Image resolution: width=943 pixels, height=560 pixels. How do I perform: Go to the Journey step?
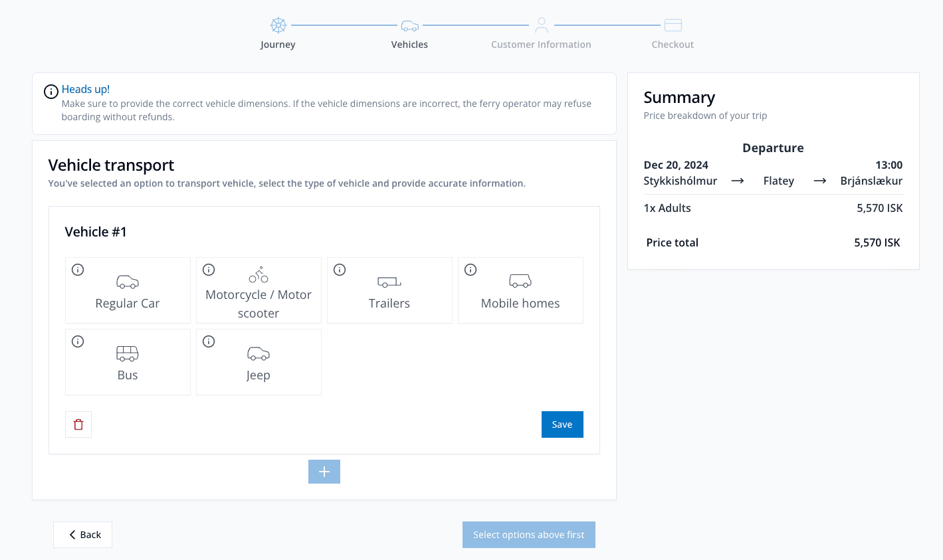point(278,33)
